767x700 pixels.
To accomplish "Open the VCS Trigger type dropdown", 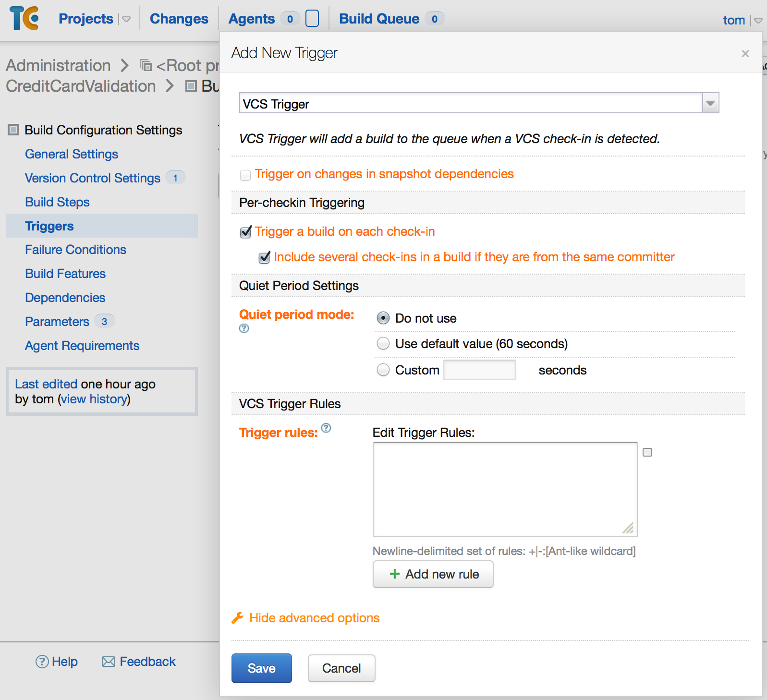I will point(710,103).
